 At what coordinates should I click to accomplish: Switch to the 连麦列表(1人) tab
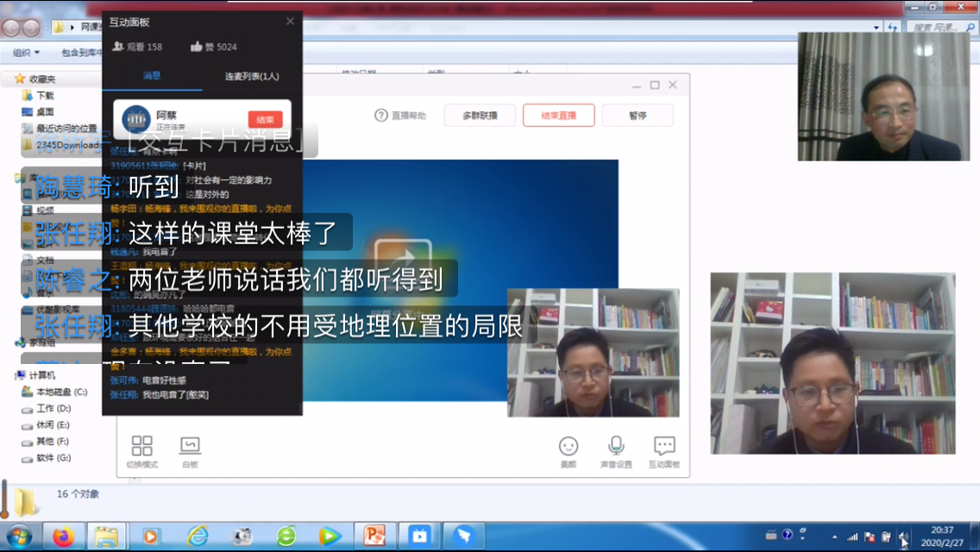(x=252, y=76)
